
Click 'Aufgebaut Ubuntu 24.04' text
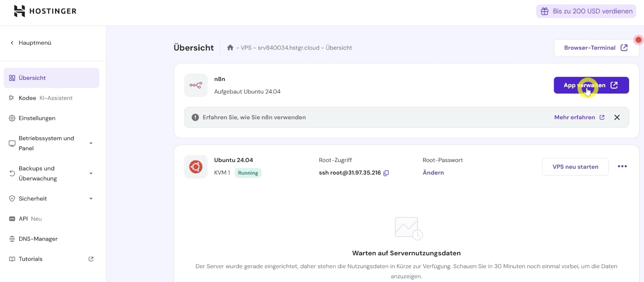click(x=247, y=92)
